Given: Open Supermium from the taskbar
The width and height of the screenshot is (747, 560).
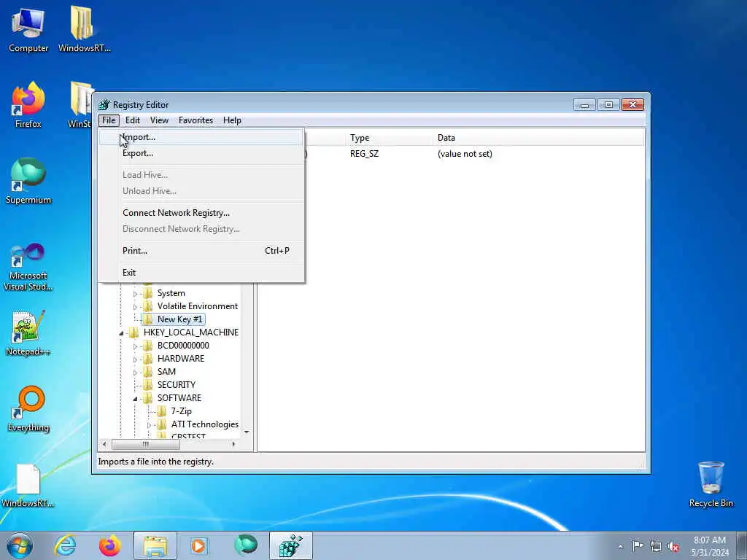Looking at the screenshot, I should pyautogui.click(x=246, y=545).
